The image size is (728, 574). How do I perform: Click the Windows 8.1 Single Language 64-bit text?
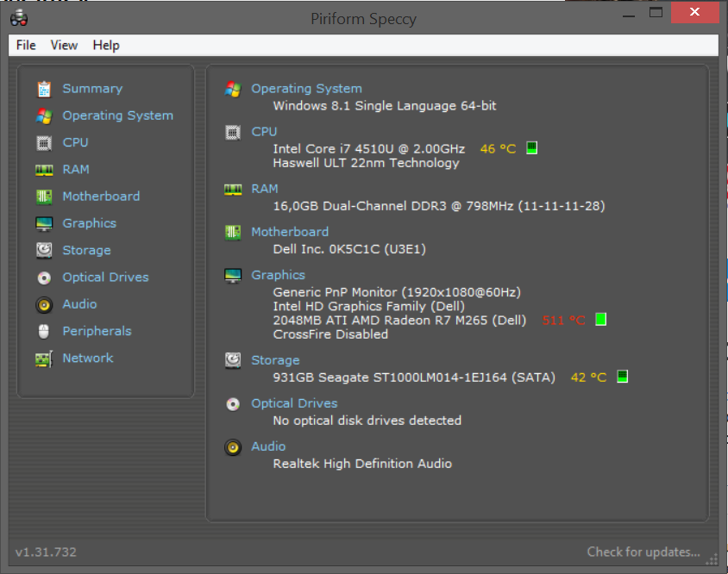(385, 106)
